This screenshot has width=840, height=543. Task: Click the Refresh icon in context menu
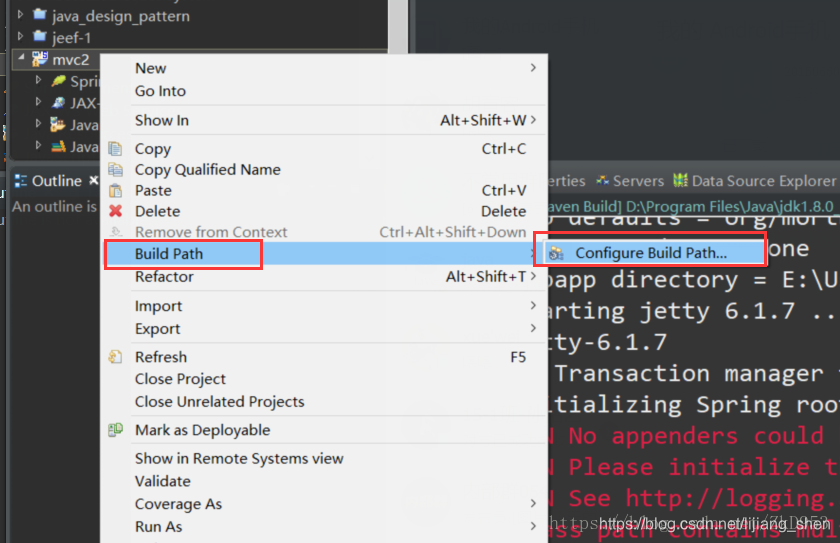115,357
